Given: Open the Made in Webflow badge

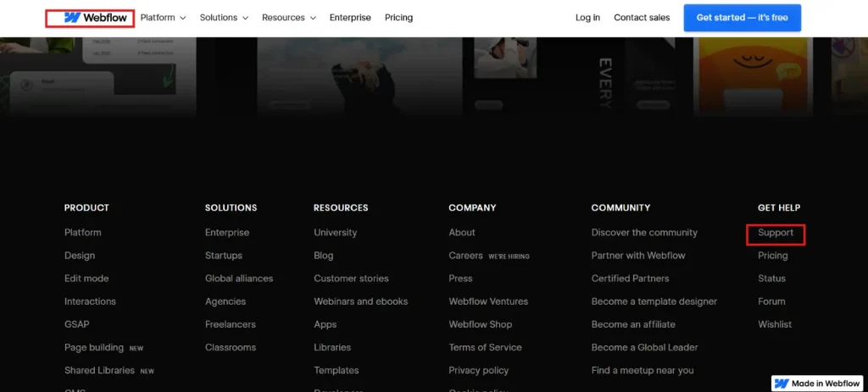Looking at the screenshot, I should click(818, 384).
